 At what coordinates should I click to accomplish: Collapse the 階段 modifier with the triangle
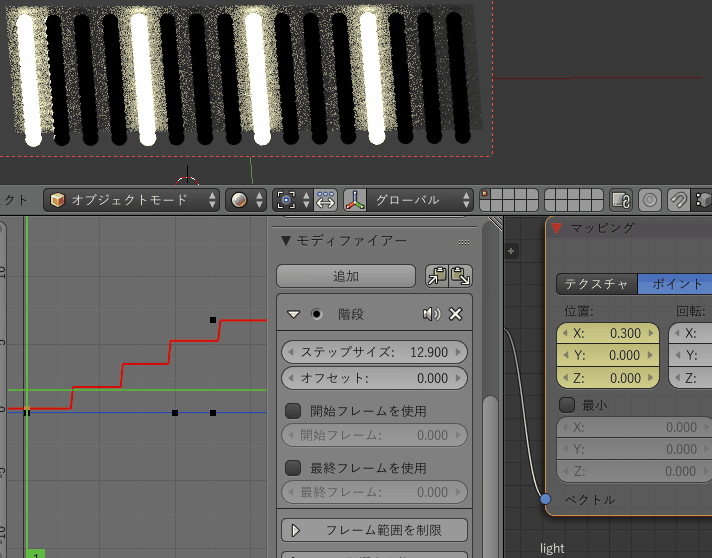(x=294, y=314)
